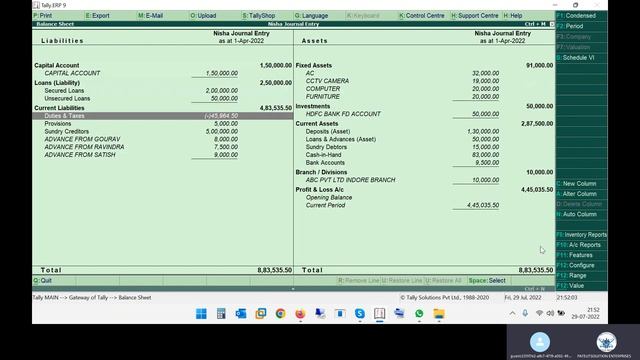Screen dimensions: 640x360
Task: Toggle F1 Condensed view
Action: (x=581, y=16)
